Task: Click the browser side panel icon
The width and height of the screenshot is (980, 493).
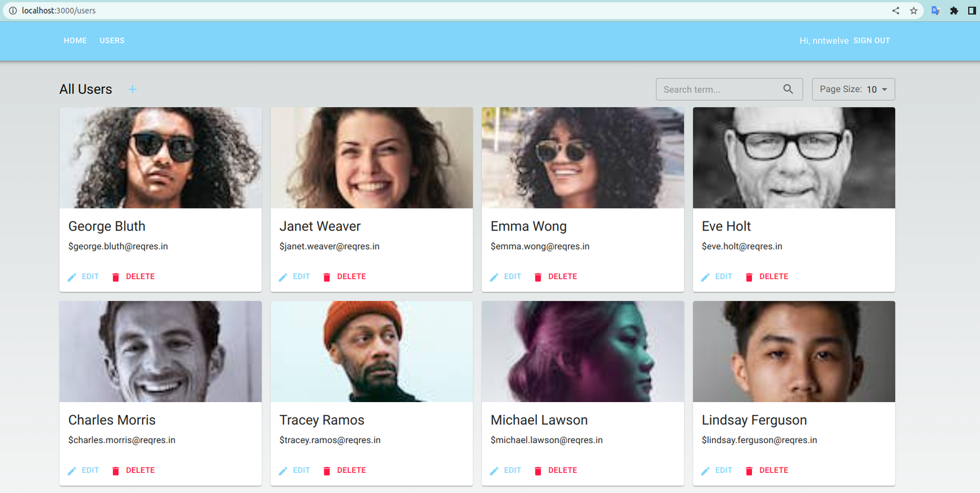Action: pos(972,11)
